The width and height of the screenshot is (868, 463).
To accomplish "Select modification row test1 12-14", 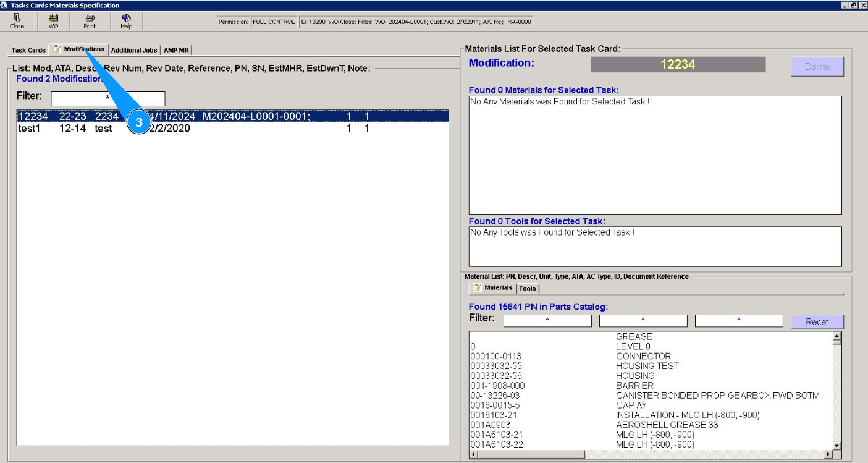I will 233,129.
